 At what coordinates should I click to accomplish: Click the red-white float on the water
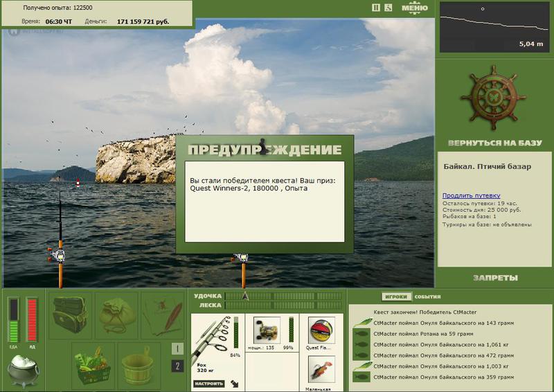[x=78, y=183]
